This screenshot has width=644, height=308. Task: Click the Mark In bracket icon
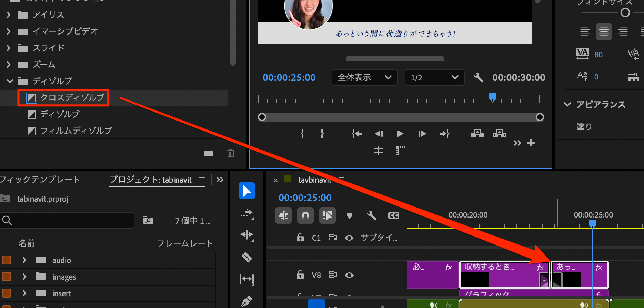click(302, 134)
